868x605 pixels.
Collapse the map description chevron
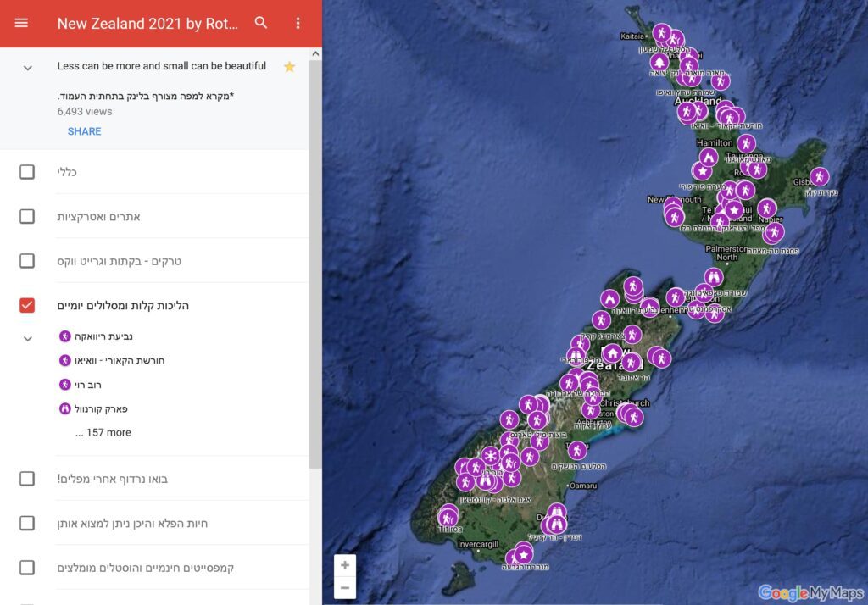(27, 68)
